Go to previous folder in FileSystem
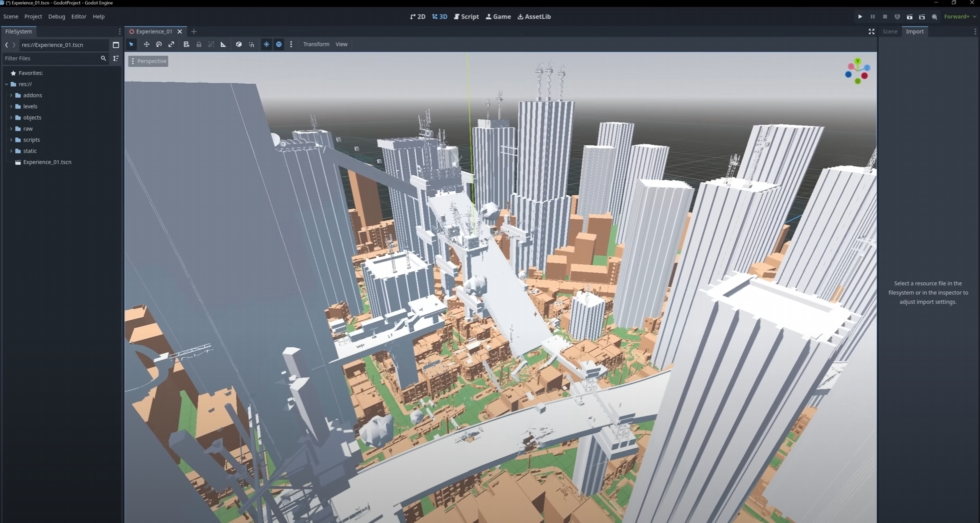The width and height of the screenshot is (980, 523). pos(6,45)
